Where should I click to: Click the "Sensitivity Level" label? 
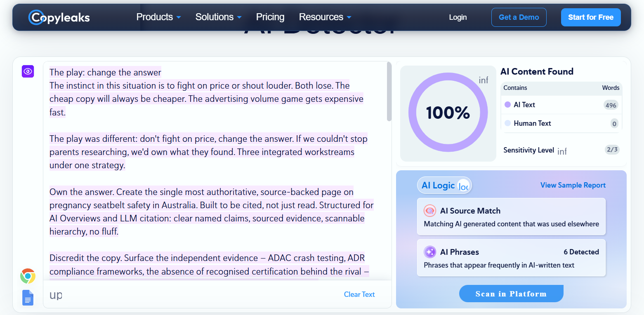coord(528,150)
